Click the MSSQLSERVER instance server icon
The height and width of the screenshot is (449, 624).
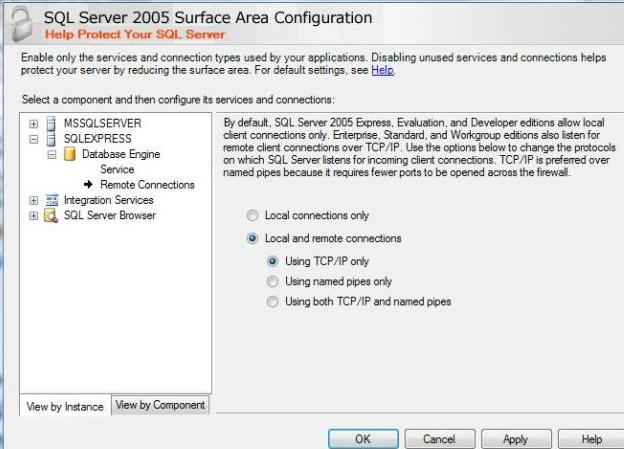51,123
